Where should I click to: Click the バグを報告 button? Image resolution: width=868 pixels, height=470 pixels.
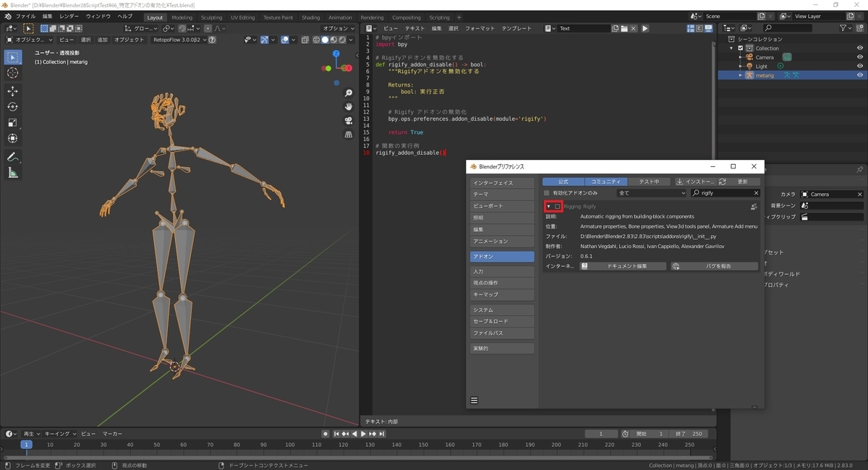[714, 266]
